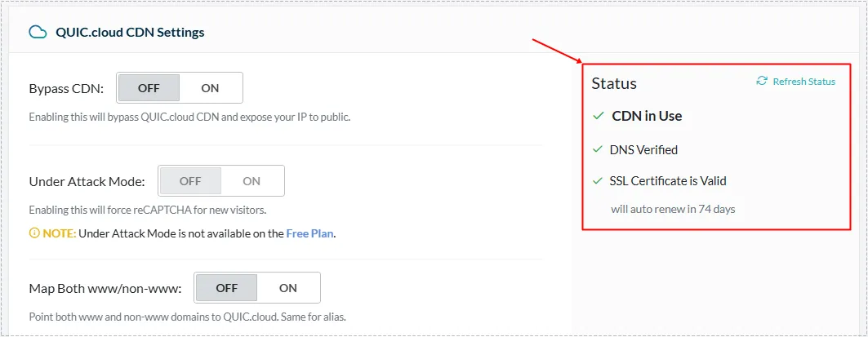Image resolution: width=868 pixels, height=337 pixels.
Task: Switch Under Attack Mode to OFF
Action: pos(190,181)
